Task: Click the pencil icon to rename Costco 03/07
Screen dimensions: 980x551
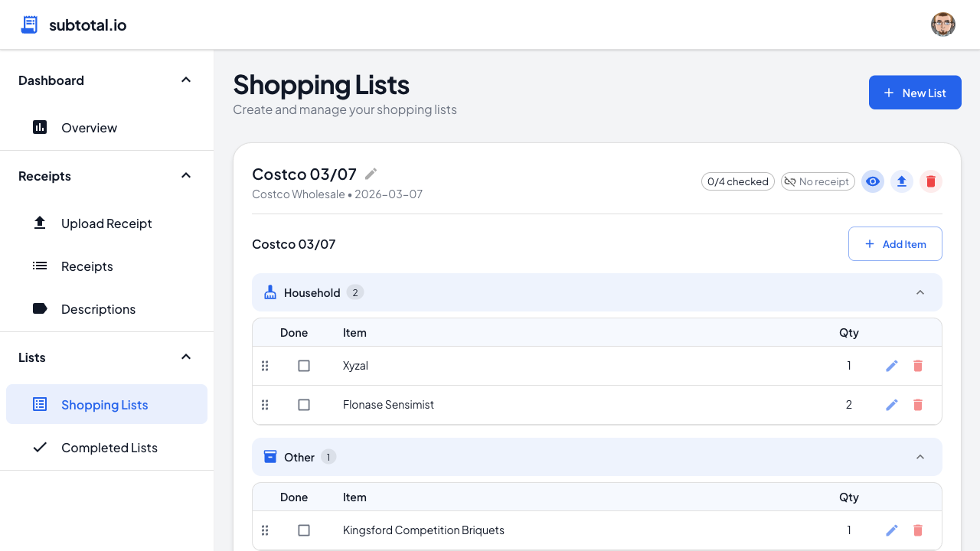Action: coord(371,174)
